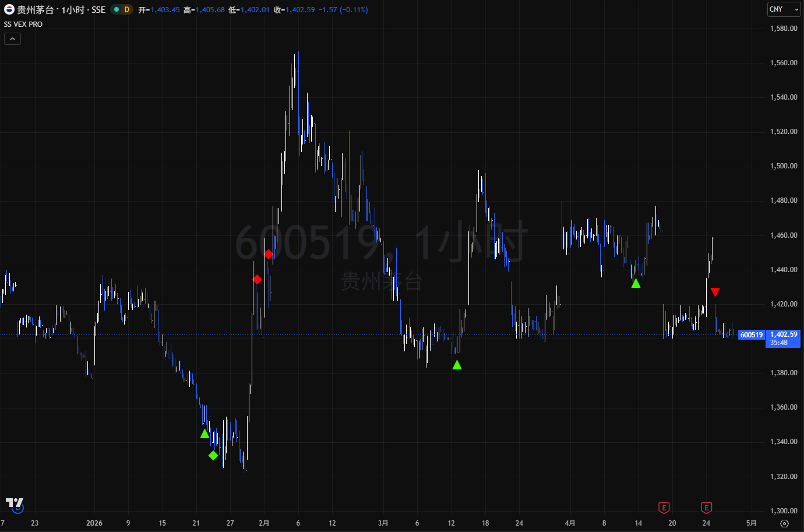Click the orange D data indicator
The width and height of the screenshot is (804, 532).
[x=126, y=9]
